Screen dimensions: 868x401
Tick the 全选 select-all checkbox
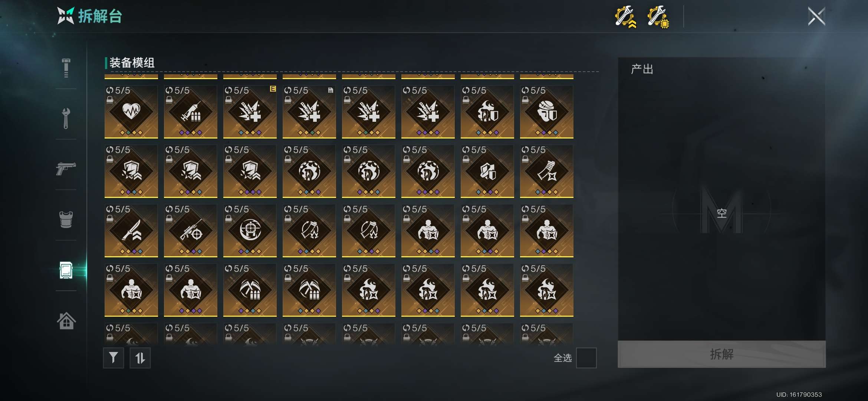(586, 358)
